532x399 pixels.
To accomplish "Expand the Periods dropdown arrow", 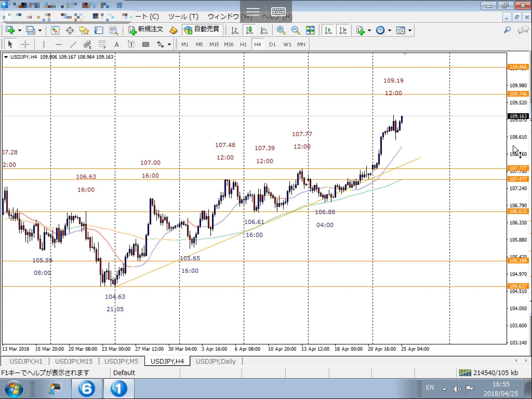I will [390, 30].
